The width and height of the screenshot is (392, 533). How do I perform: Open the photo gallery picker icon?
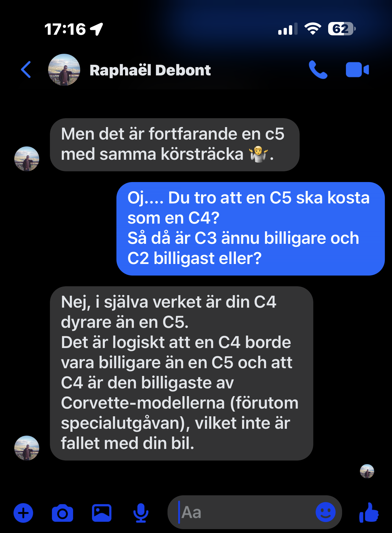coord(102,513)
